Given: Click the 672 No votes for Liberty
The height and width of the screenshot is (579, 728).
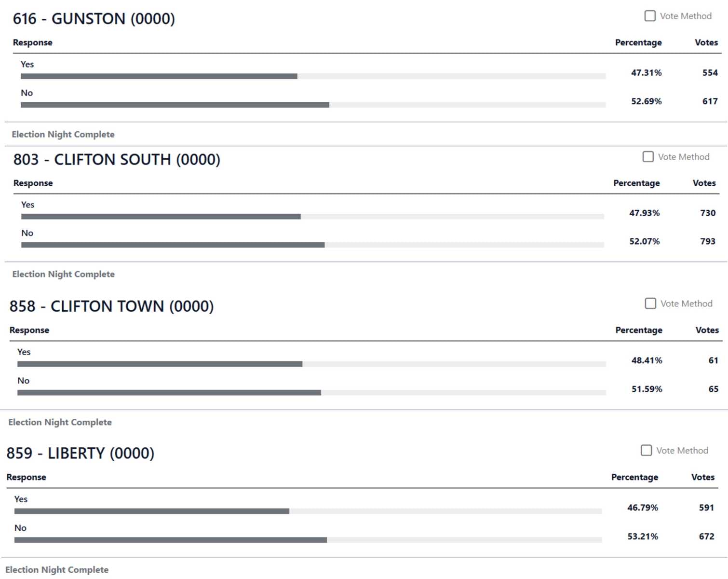Looking at the screenshot, I should [x=706, y=537].
